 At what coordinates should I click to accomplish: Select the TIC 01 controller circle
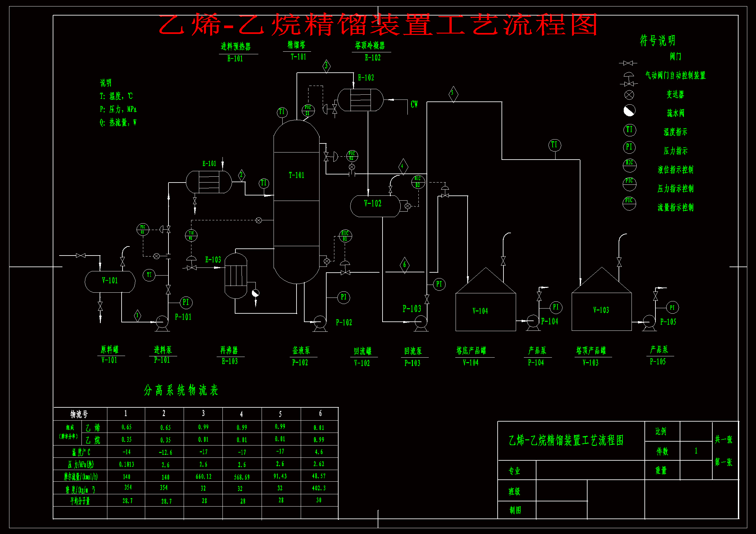(191, 235)
